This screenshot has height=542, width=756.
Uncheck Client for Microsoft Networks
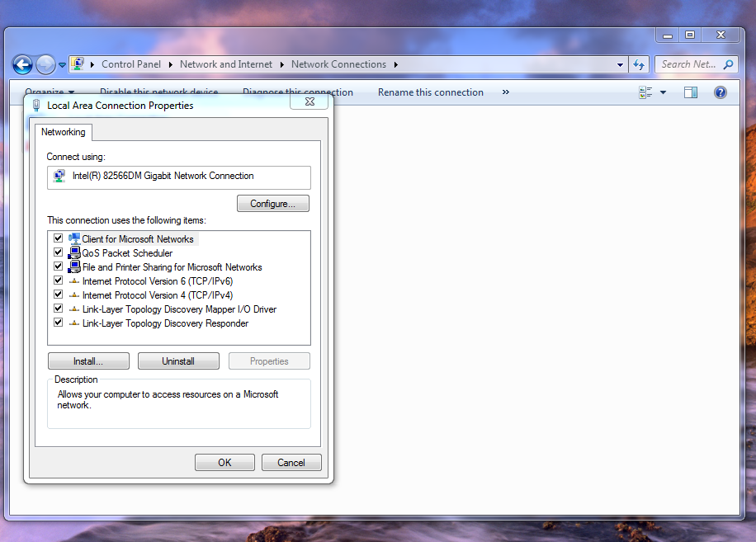coord(58,238)
